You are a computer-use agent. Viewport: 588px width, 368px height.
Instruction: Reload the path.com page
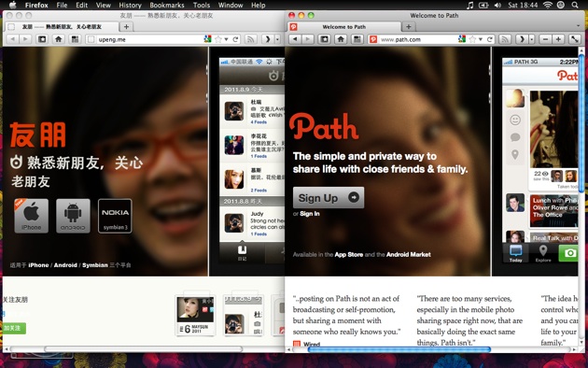point(490,39)
